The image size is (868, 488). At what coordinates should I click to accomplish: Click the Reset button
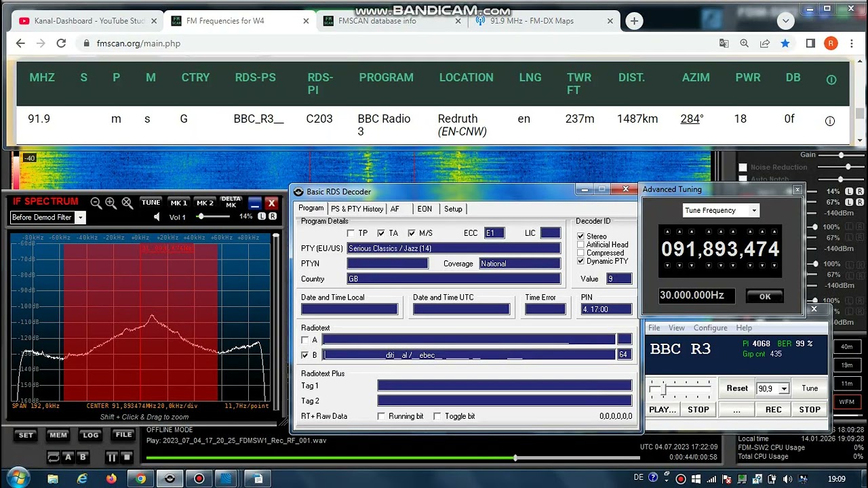737,388
